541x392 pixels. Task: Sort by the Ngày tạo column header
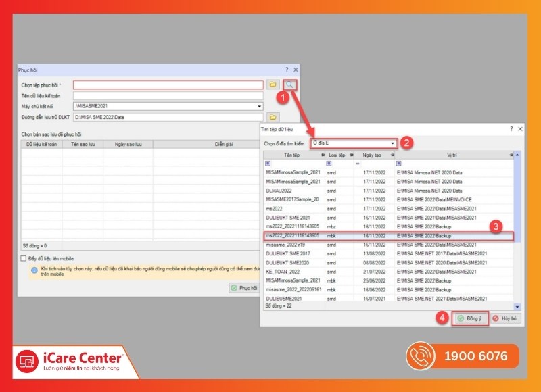coord(371,155)
